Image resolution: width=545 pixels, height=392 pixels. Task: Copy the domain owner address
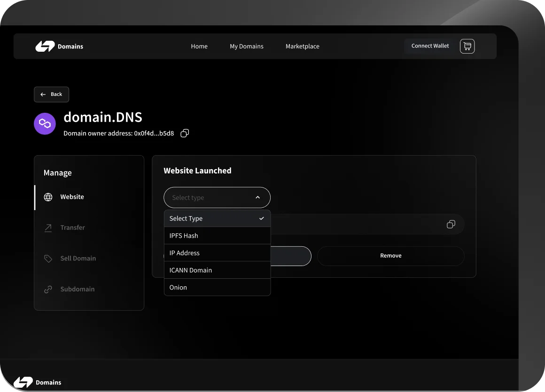[185, 133]
